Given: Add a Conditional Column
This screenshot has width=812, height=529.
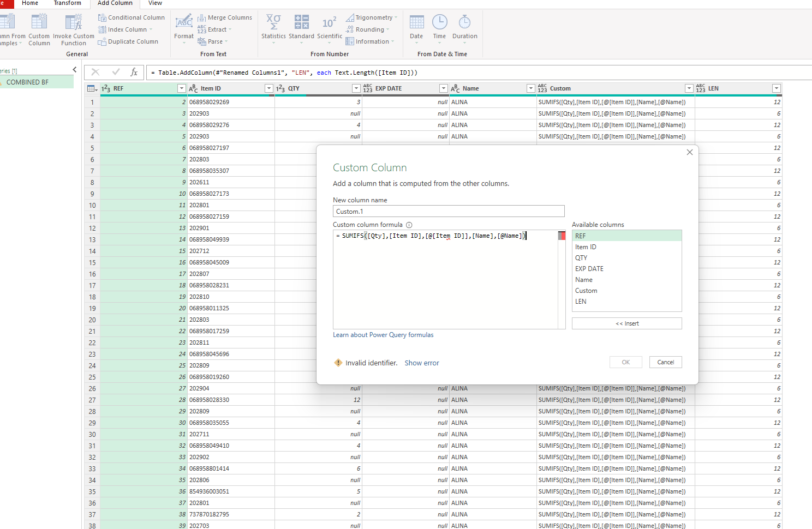Looking at the screenshot, I should (131, 17).
